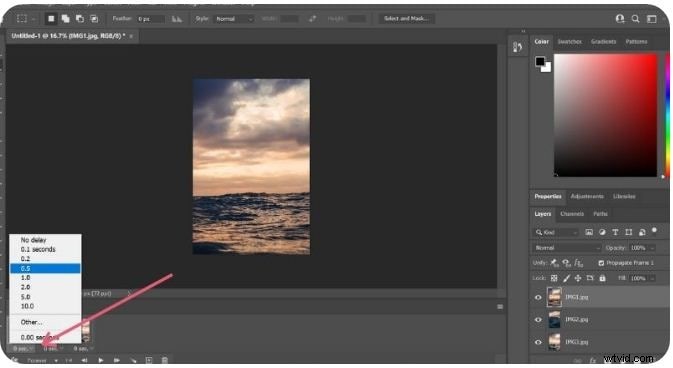
Task: Choose the Intersect with selection icon
Action: [x=94, y=18]
